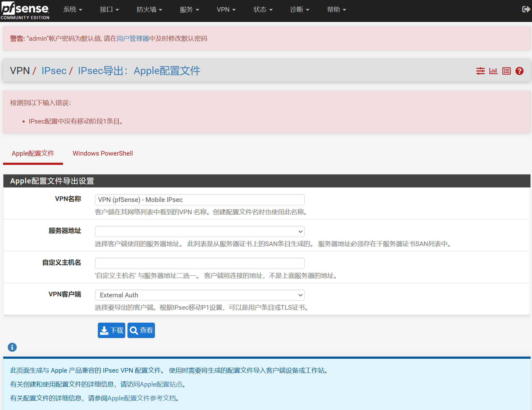Click the VPN名称 text field

tap(199, 200)
